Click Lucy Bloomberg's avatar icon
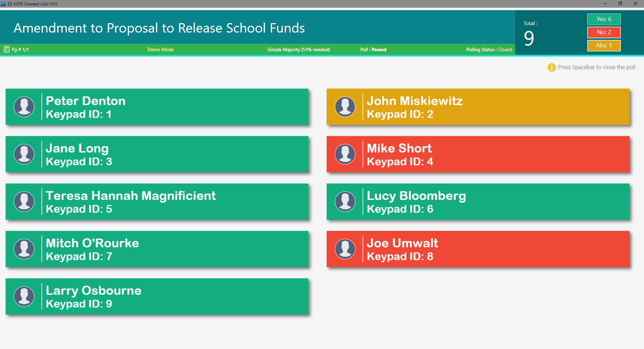Screen dimensions: 644x349 click(x=345, y=201)
